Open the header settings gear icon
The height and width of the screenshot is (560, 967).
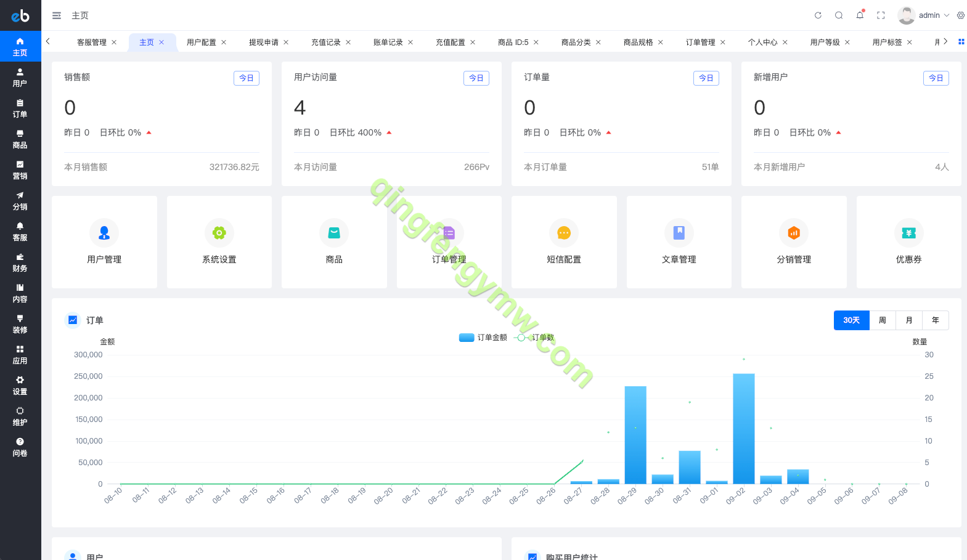point(961,15)
